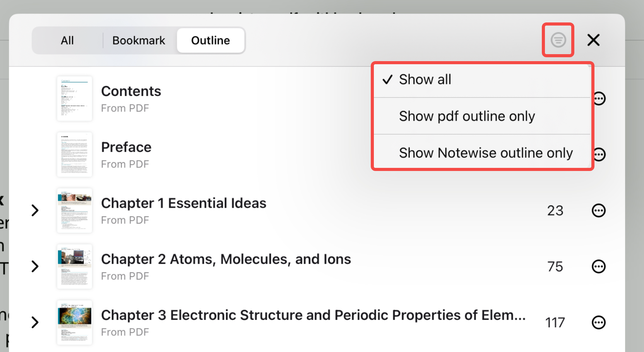Go to page 117 of Chapter 3

point(555,323)
